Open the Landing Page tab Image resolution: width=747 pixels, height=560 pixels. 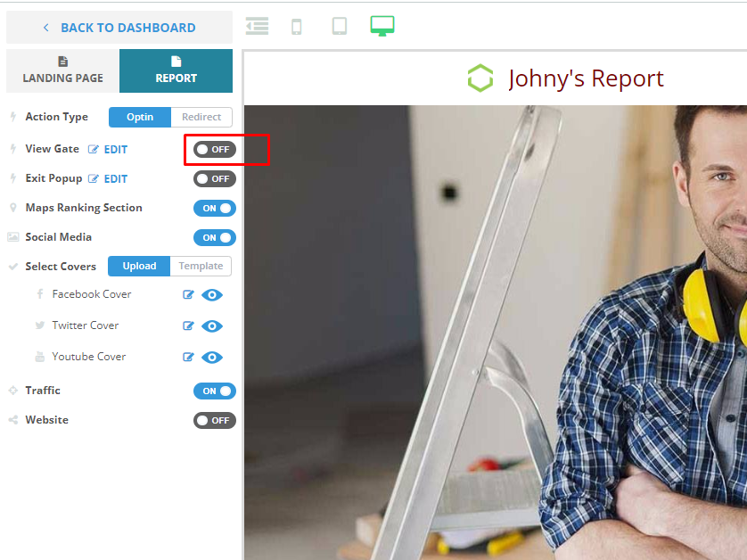coord(62,71)
